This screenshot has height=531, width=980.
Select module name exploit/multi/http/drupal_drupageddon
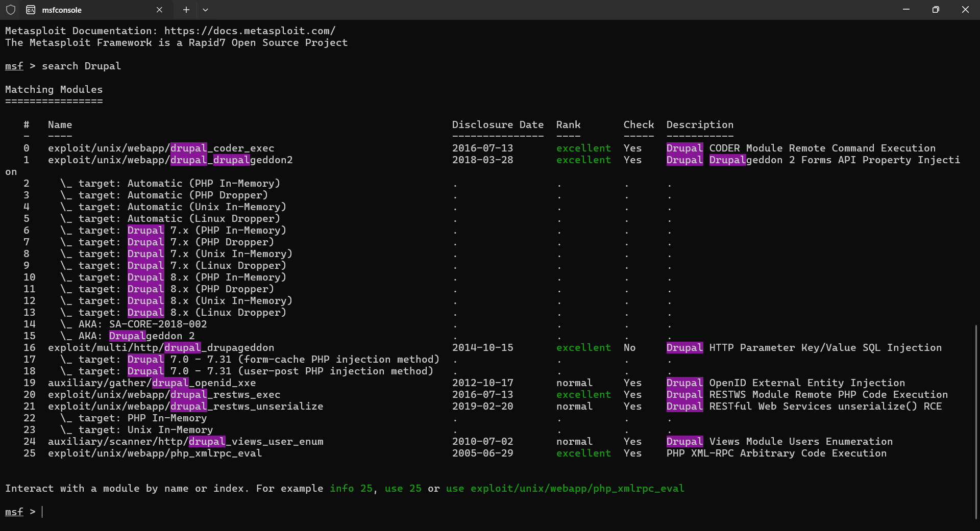pos(161,348)
